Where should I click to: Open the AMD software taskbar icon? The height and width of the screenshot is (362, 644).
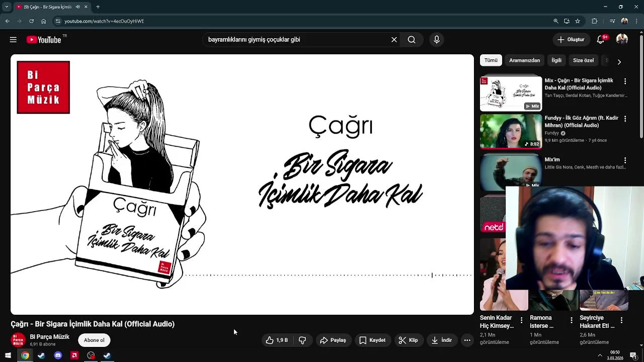click(74, 355)
